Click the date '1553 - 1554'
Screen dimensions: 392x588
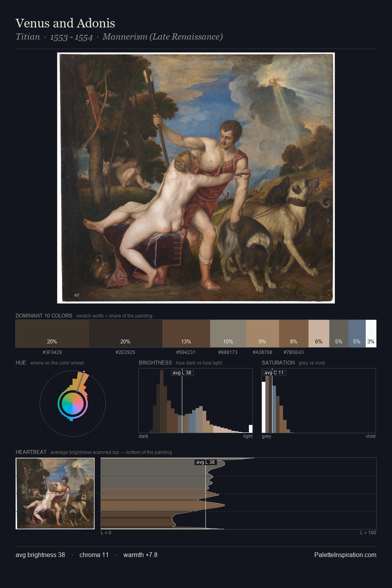point(71,37)
